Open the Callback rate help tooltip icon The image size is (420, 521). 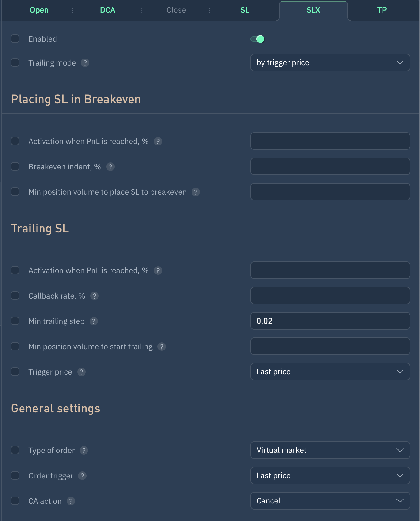click(94, 296)
